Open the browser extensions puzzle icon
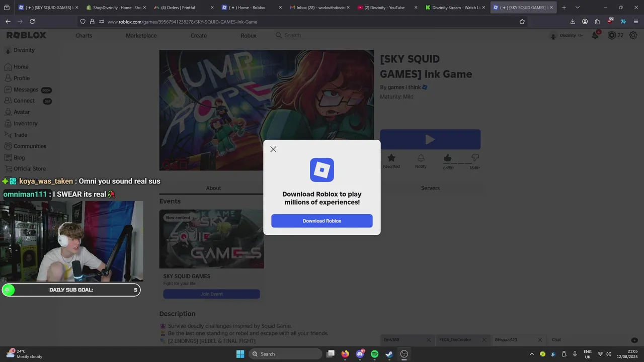The width and height of the screenshot is (644, 362). 597,22
